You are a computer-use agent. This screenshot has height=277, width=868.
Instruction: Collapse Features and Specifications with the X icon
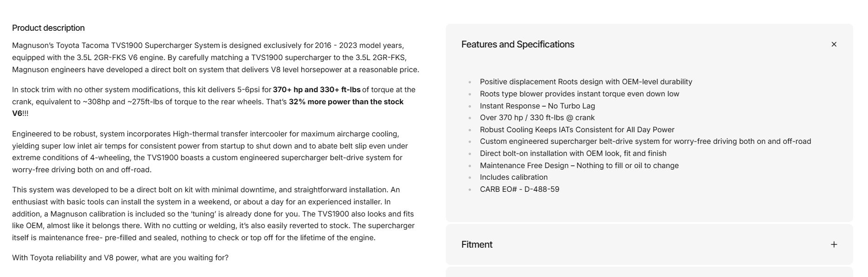click(834, 44)
